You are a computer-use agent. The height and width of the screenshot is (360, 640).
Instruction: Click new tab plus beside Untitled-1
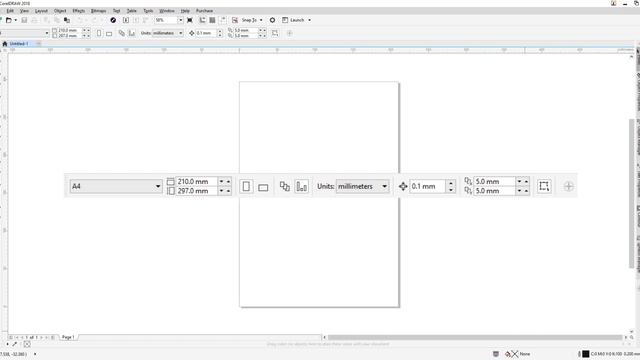coord(38,44)
